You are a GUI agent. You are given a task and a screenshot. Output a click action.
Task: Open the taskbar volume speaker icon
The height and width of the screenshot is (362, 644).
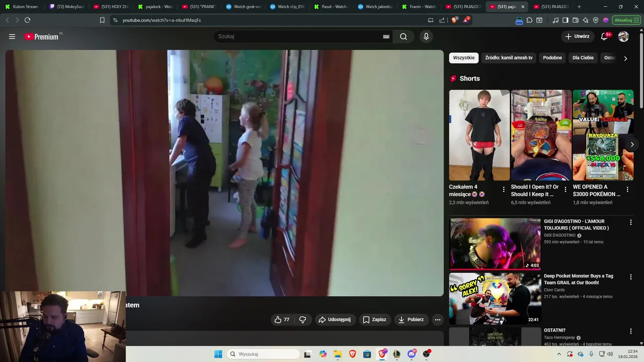610,354
